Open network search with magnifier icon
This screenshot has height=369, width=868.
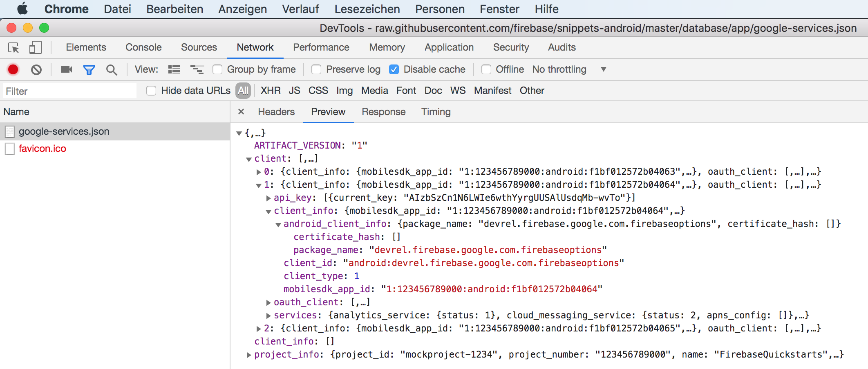(112, 70)
